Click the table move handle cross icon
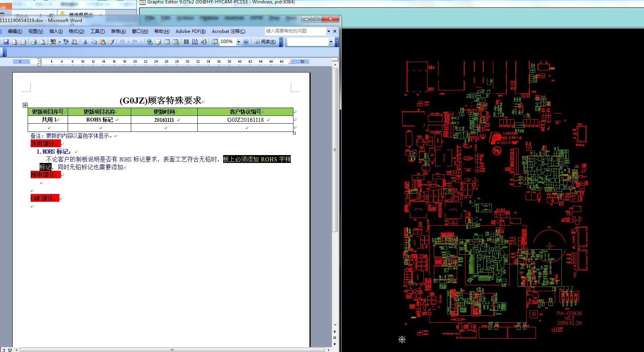The width and height of the screenshot is (644, 352). [x=25, y=105]
